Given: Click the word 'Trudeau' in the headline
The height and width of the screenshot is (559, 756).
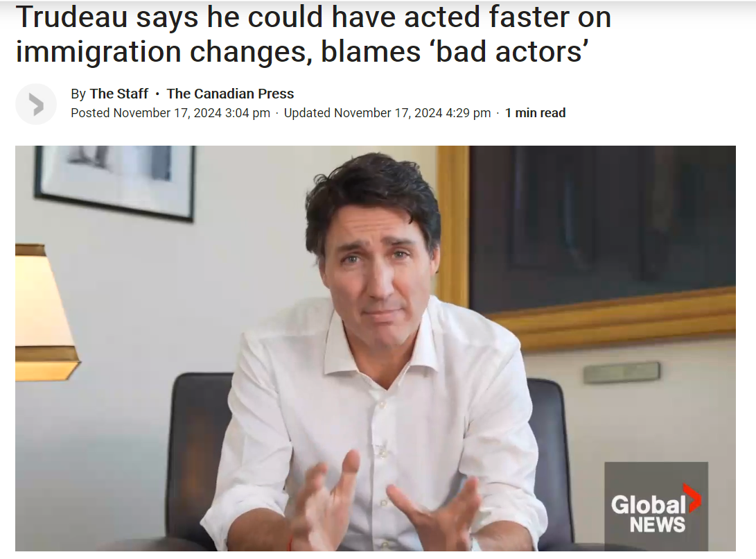Looking at the screenshot, I should [71, 17].
